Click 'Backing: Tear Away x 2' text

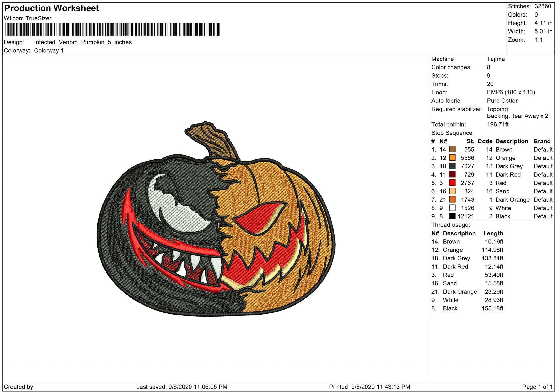(x=517, y=116)
